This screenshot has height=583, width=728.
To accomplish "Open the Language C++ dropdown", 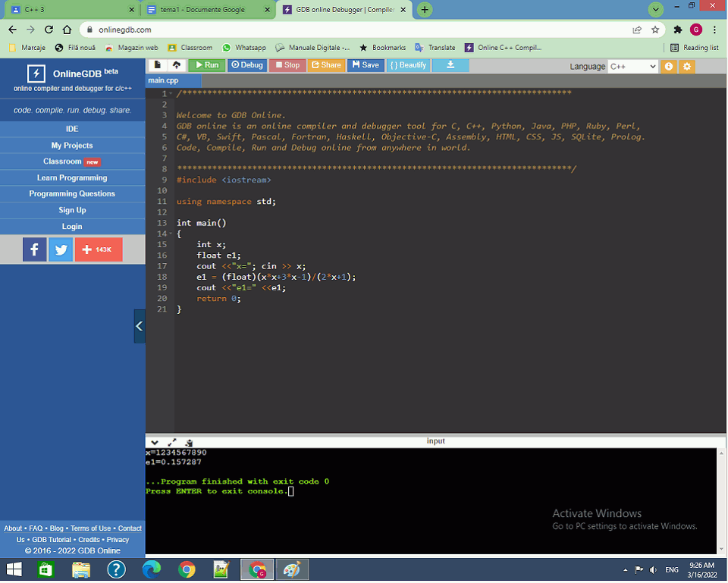I will 632,66.
